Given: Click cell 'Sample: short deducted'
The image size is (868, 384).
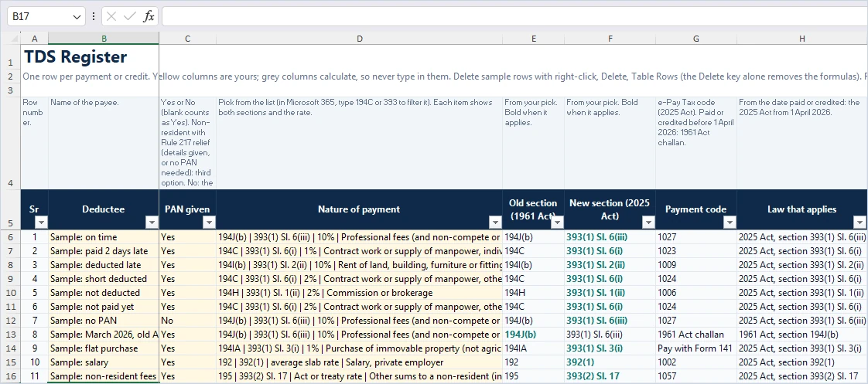Looking at the screenshot, I should (x=104, y=278).
